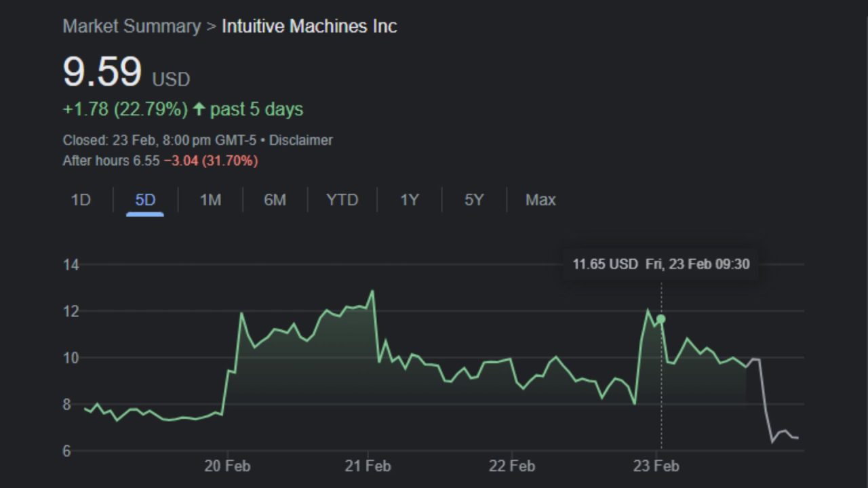Click the 21 Feb axis label
The height and width of the screenshot is (488, 868).
click(x=368, y=466)
